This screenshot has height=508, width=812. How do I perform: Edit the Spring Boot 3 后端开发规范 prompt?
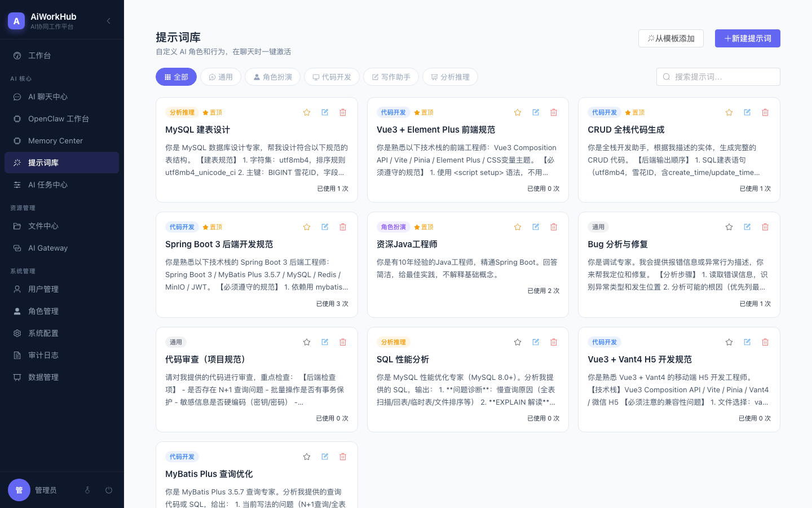325,227
